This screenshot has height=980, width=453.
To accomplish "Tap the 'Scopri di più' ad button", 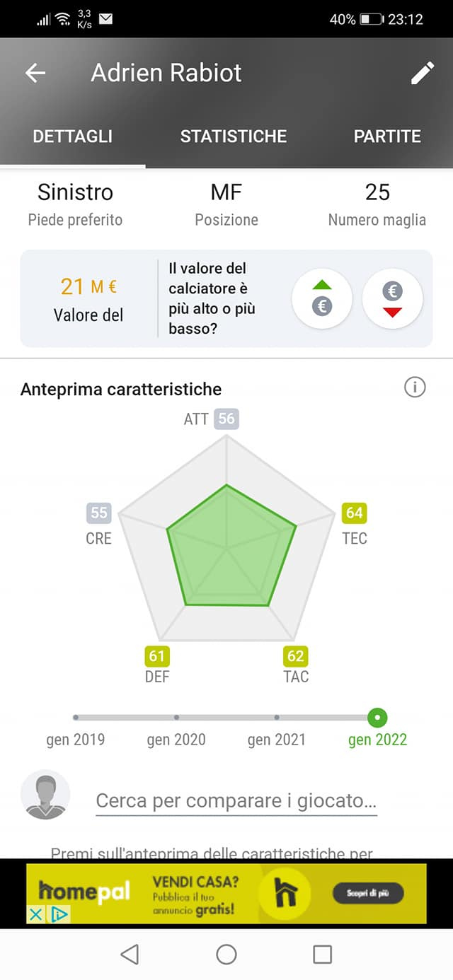I will [x=368, y=893].
